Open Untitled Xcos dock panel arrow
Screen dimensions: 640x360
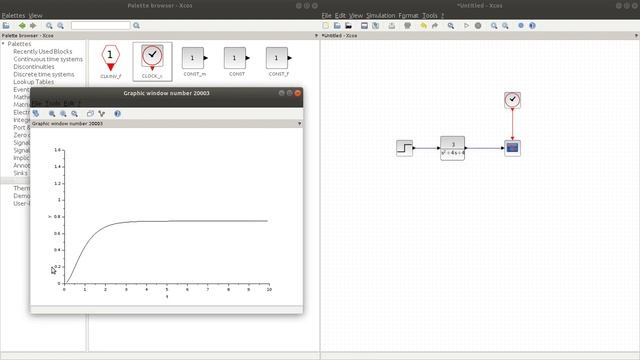636,36
